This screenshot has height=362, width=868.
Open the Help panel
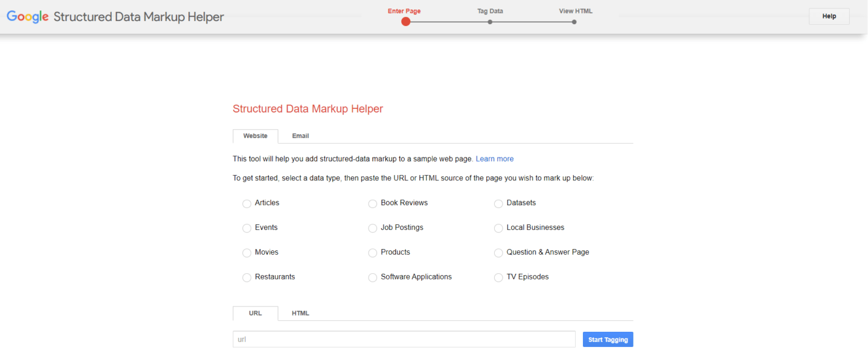click(829, 16)
